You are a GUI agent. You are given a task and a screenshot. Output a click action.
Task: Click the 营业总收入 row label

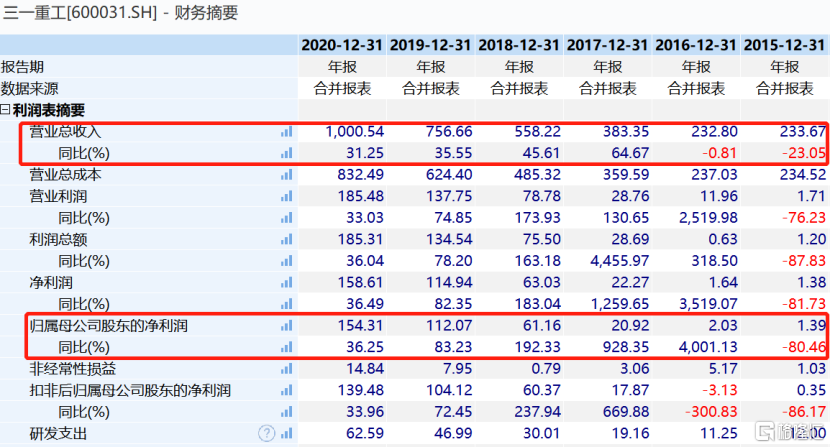pyautogui.click(x=65, y=132)
